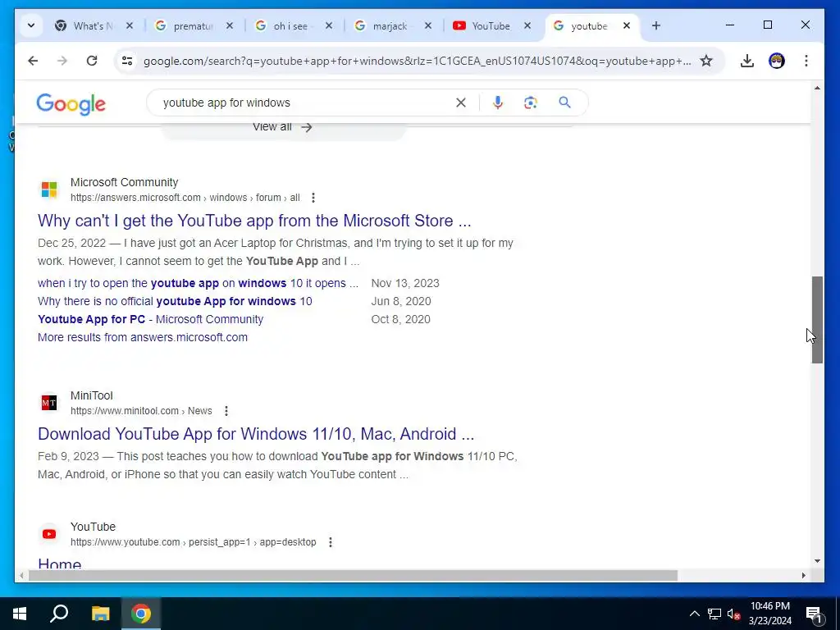Go back to the previous page
The image size is (840, 630).
[33, 61]
